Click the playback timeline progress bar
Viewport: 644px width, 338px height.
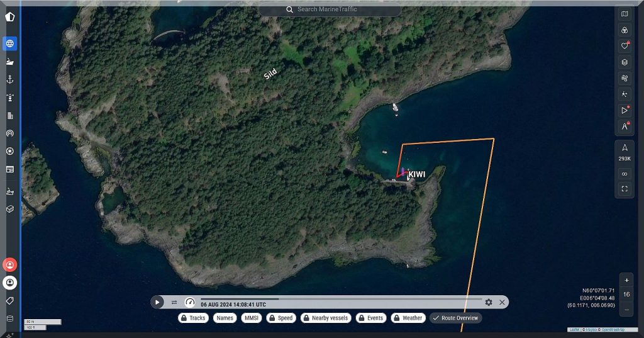[341, 299]
